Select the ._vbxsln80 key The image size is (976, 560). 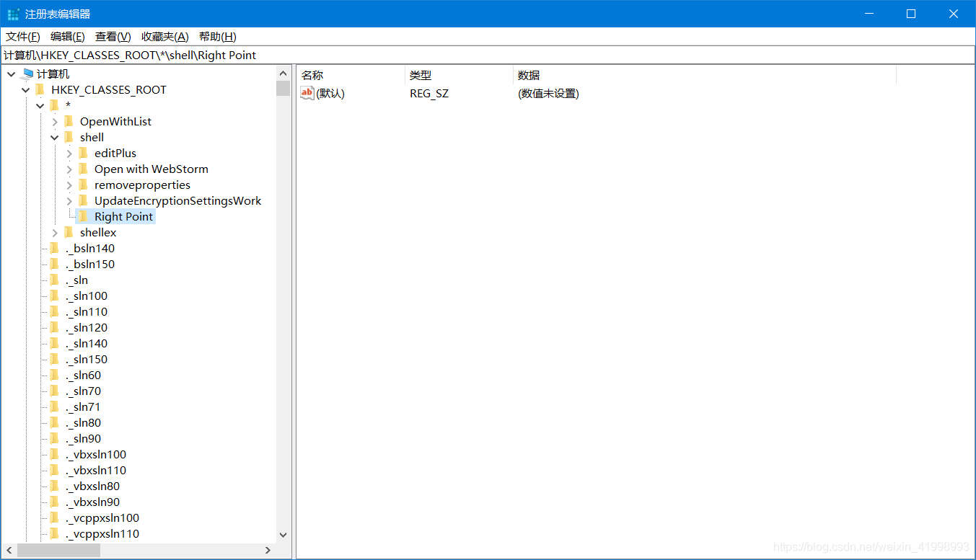coord(92,486)
